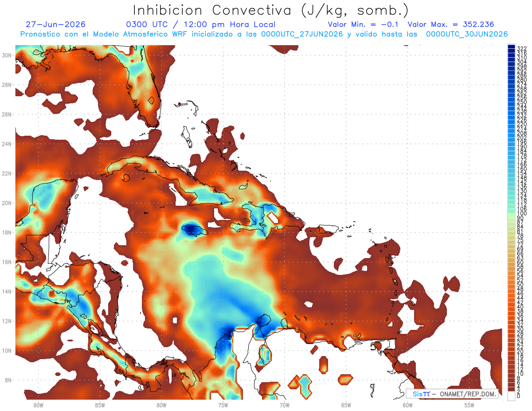Screen dimensions: 532x411
Task: Click the '22N' latitude label
Action: coord(7,173)
